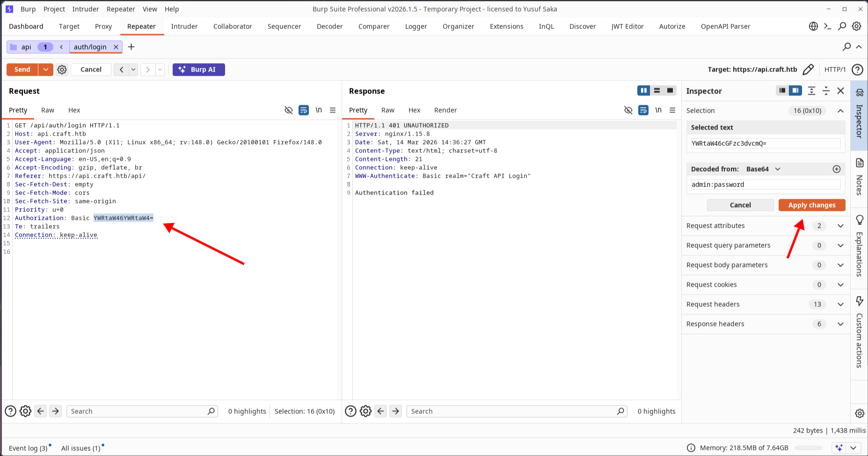
Task: Open Response panel hamburger menu
Action: pos(672,110)
